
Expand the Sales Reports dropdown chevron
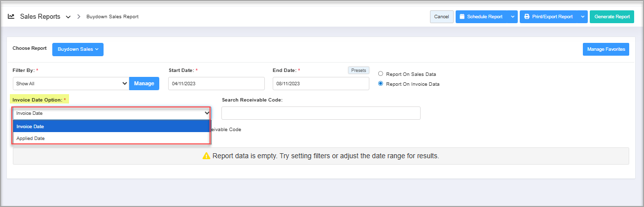[68, 17]
